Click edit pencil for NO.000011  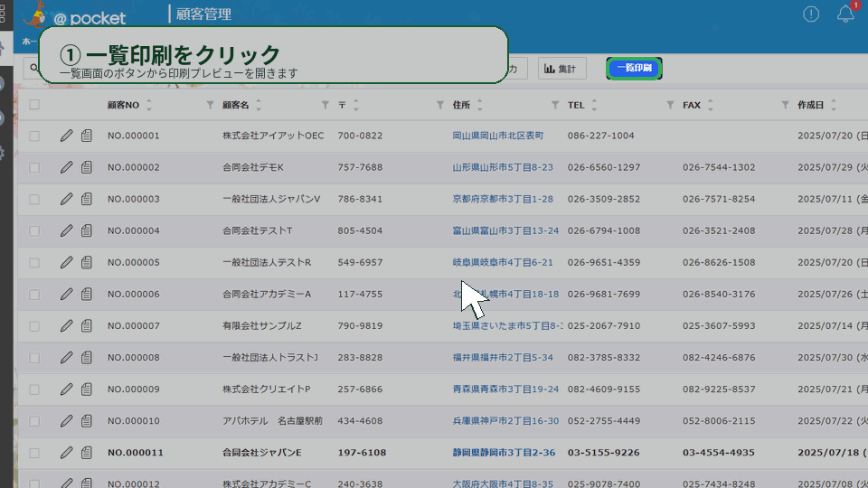tap(66, 453)
